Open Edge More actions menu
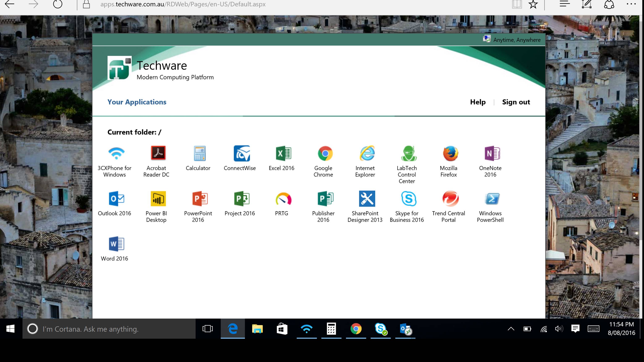This screenshot has height=362, width=644. (631, 4)
